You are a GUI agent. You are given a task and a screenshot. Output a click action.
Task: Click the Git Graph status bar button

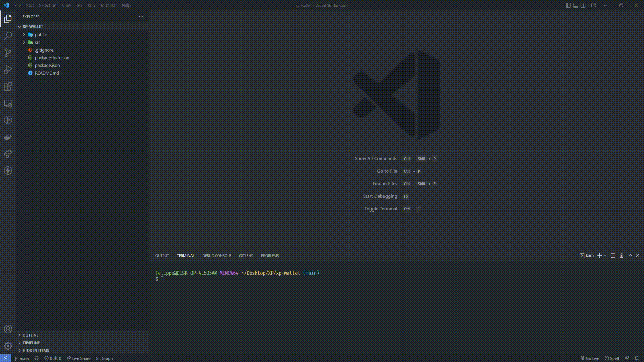(104, 358)
